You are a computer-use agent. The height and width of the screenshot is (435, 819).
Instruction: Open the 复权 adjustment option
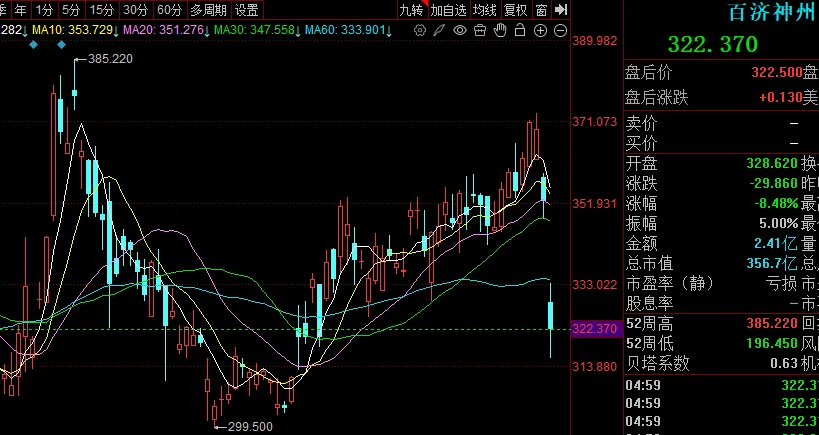(516, 9)
